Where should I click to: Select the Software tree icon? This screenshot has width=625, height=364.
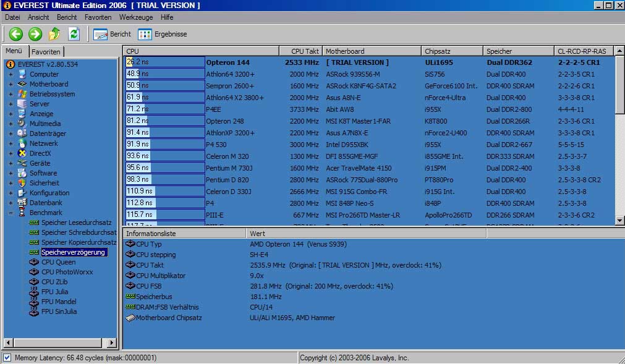pyautogui.click(x=22, y=173)
